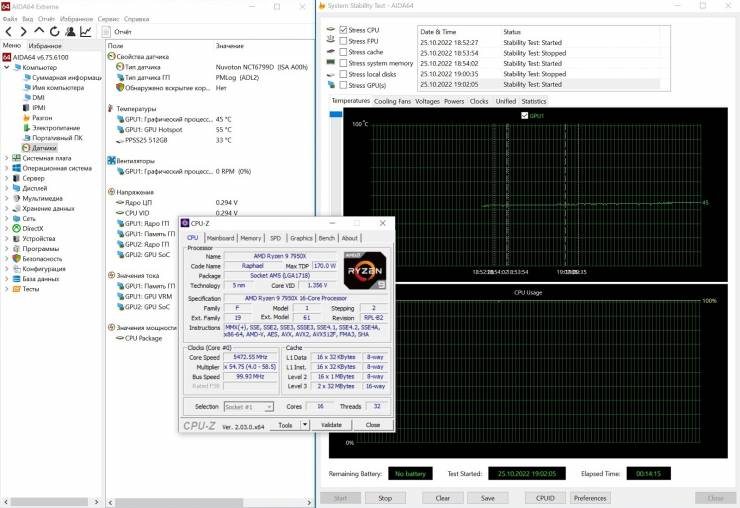This screenshot has width=740, height=508.
Task: Click the CPUID button
Action: 545,498
